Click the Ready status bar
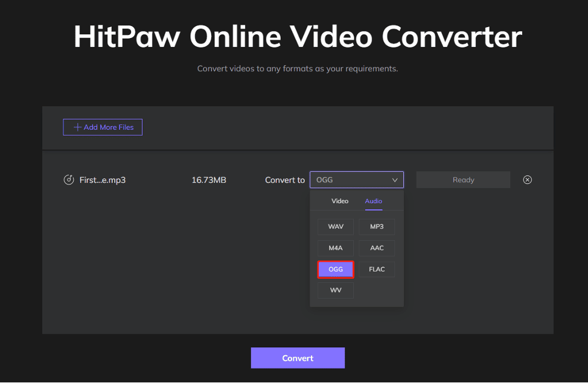The width and height of the screenshot is (588, 383). tap(463, 180)
